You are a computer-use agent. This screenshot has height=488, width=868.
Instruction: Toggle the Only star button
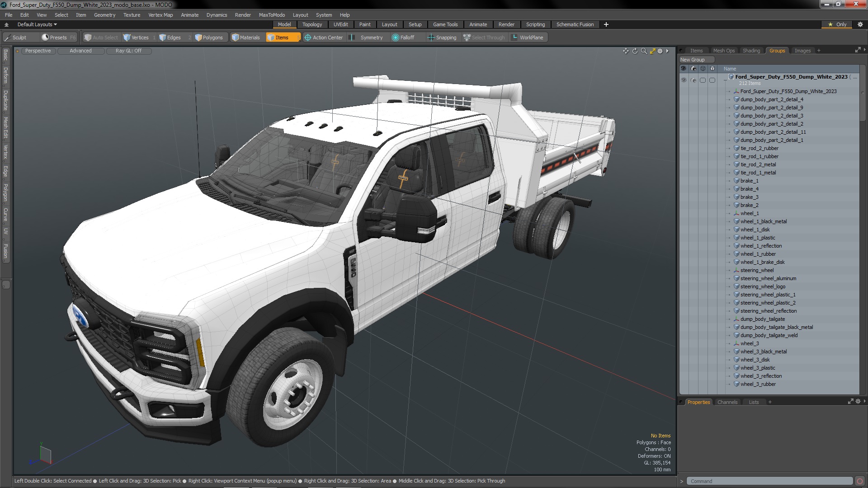(x=837, y=24)
